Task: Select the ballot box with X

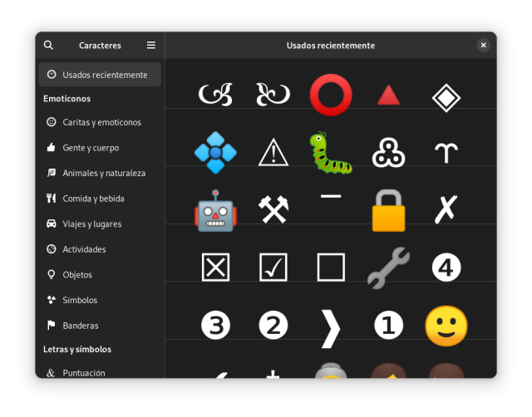Action: (x=215, y=267)
